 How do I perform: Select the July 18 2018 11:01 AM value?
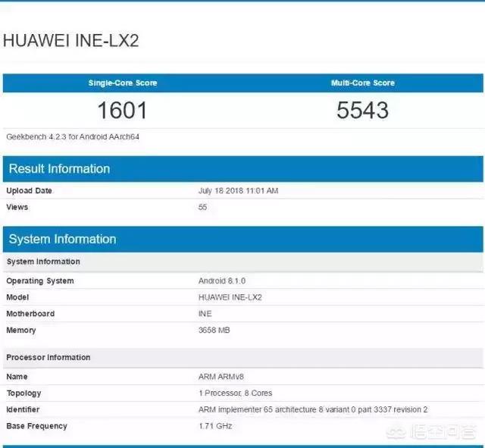point(238,190)
